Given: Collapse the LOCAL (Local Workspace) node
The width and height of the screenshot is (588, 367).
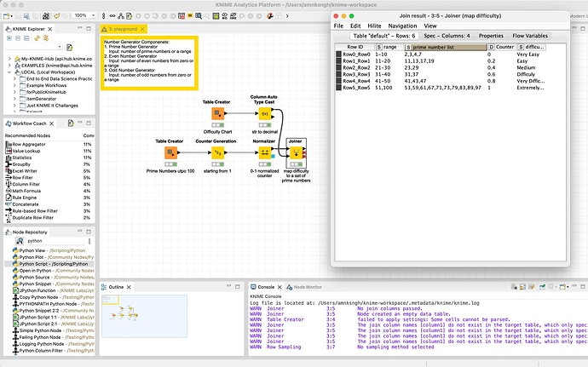Looking at the screenshot, I should click(9, 72).
